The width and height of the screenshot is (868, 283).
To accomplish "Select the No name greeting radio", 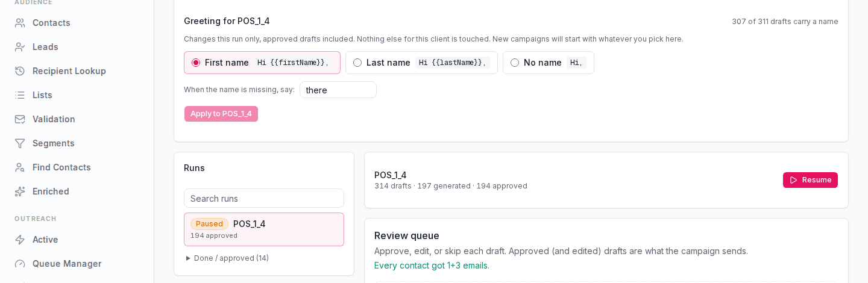I will tap(515, 63).
